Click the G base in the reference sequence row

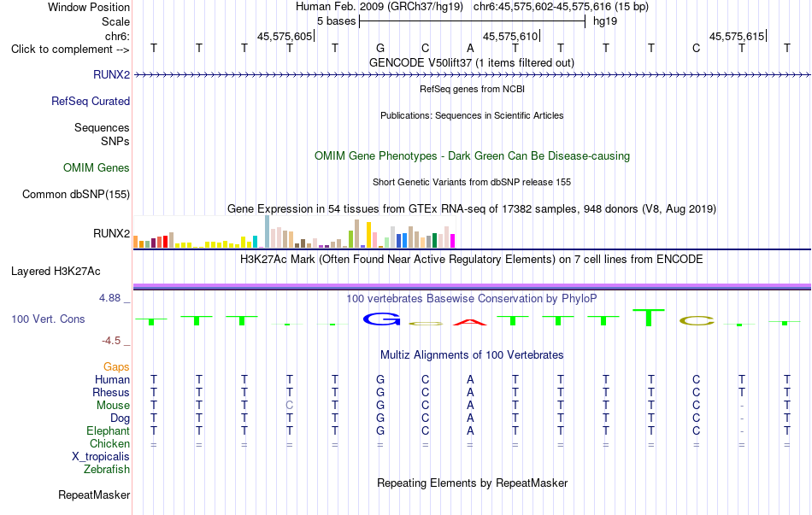coord(380,48)
